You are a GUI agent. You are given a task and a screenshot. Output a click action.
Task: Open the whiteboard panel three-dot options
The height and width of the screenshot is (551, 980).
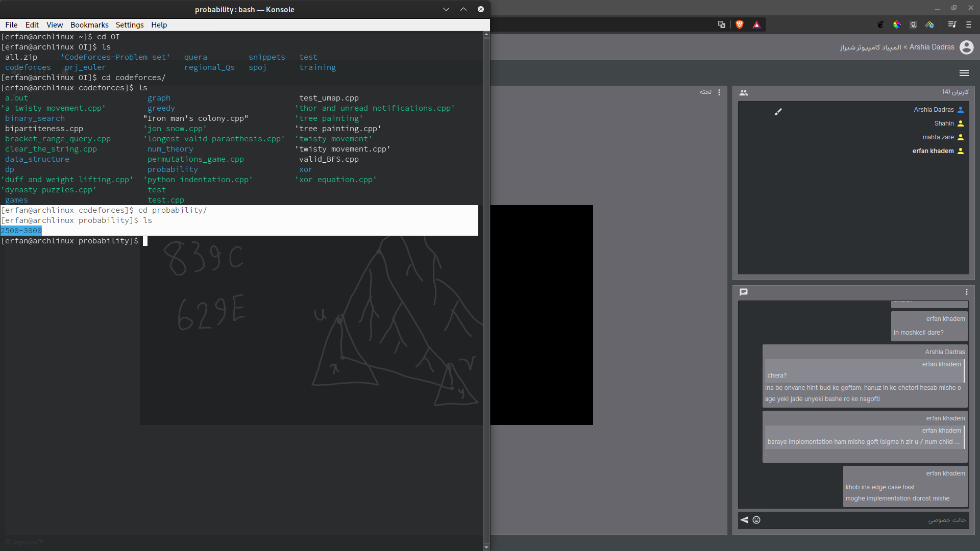(x=719, y=92)
